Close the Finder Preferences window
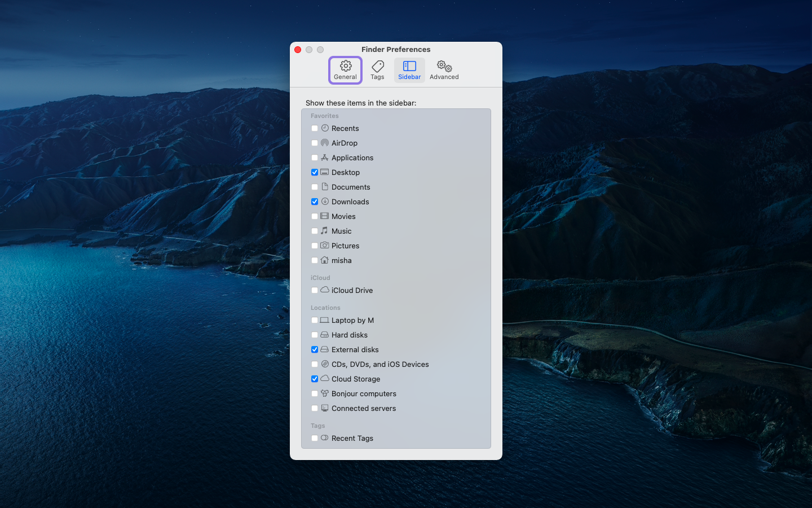 tap(298, 50)
